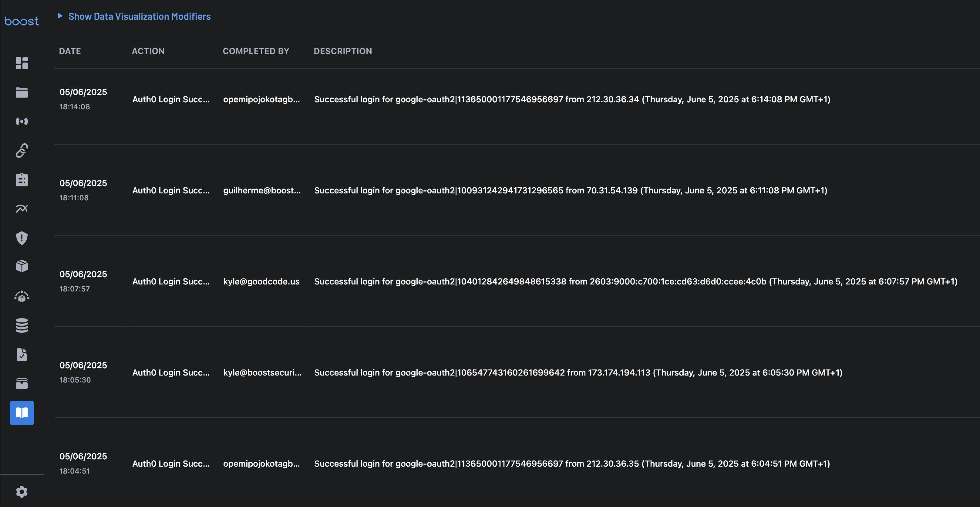Screen dimensions: 980x507
Task: Click Auth0 Login action in 18:11:08 row
Action: coord(171,190)
